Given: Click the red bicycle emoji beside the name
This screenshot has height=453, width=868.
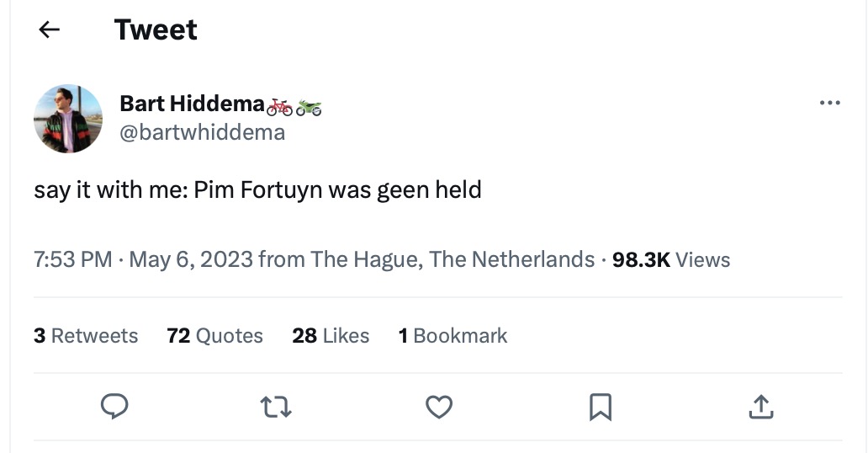Looking at the screenshot, I should pos(279,106).
